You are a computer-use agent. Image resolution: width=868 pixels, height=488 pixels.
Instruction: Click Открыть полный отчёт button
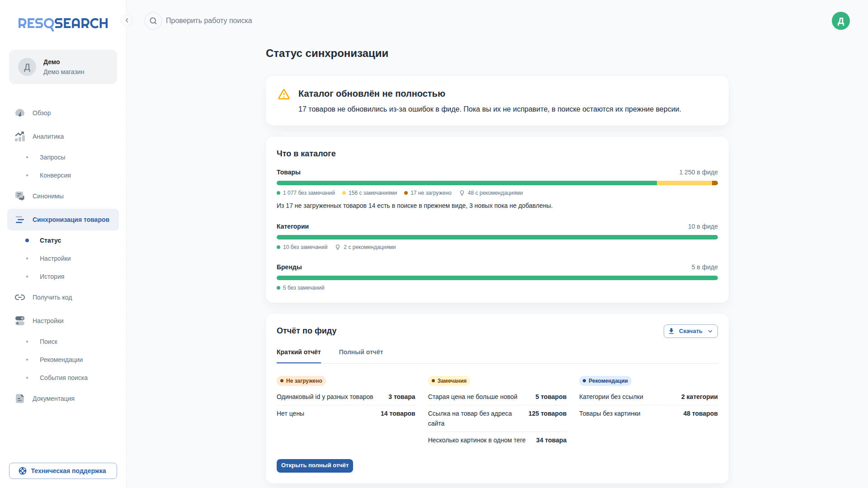(x=315, y=465)
